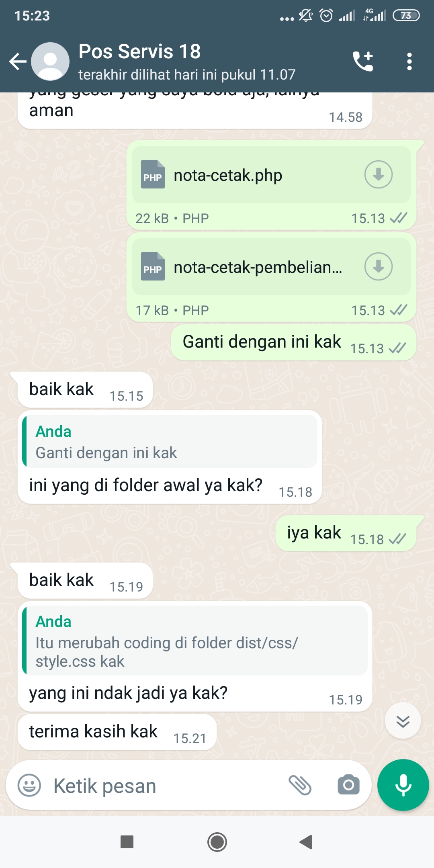Jump to latest messages with double-chevron button

pyautogui.click(x=403, y=721)
